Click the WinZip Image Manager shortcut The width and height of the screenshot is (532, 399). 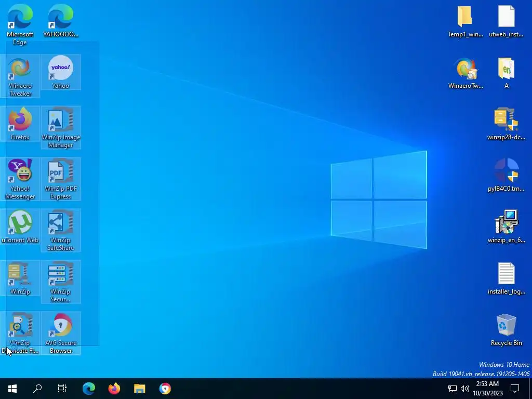click(61, 128)
